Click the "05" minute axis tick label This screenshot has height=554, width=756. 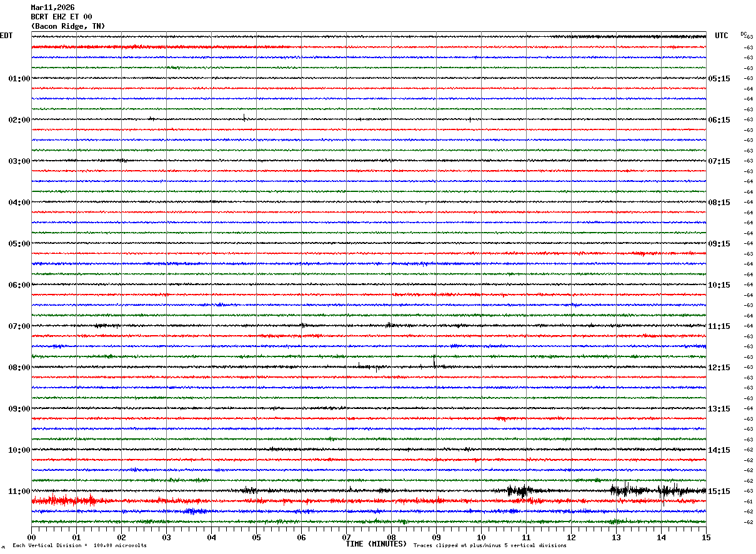[256, 538]
